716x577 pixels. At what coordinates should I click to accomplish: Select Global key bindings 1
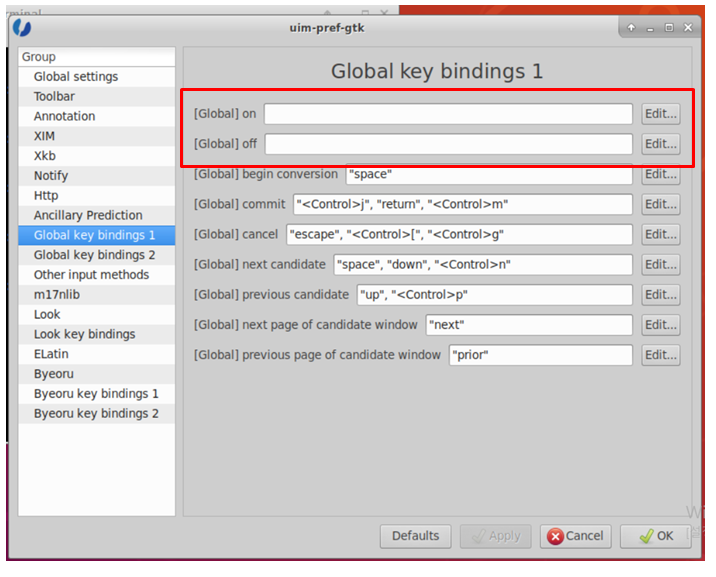click(x=96, y=235)
